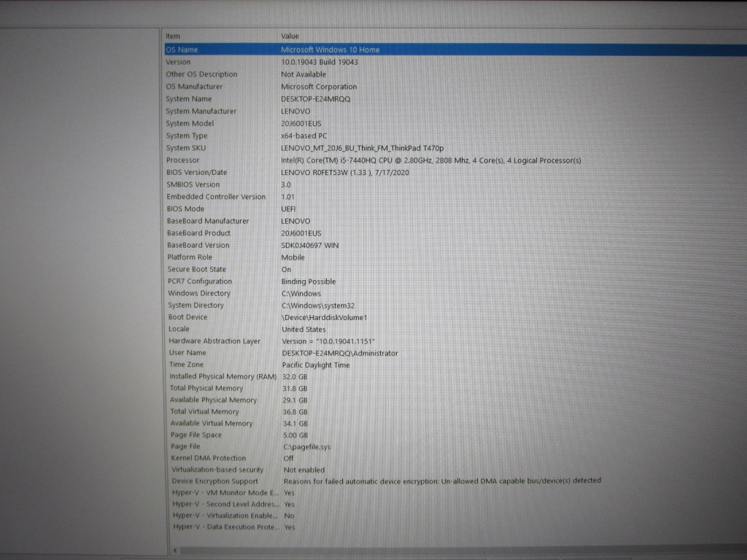
Task: Click the horizontal scrollbar left arrow
Action: [x=176, y=550]
